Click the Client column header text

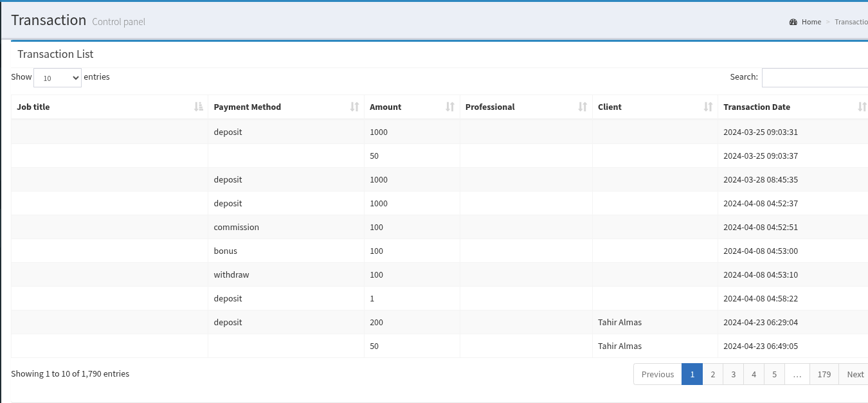(610, 107)
